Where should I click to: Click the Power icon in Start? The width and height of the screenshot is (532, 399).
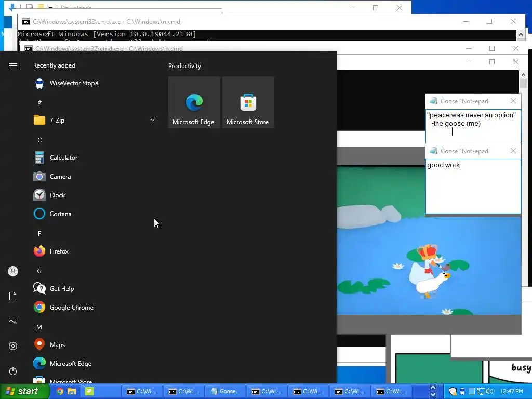13,371
